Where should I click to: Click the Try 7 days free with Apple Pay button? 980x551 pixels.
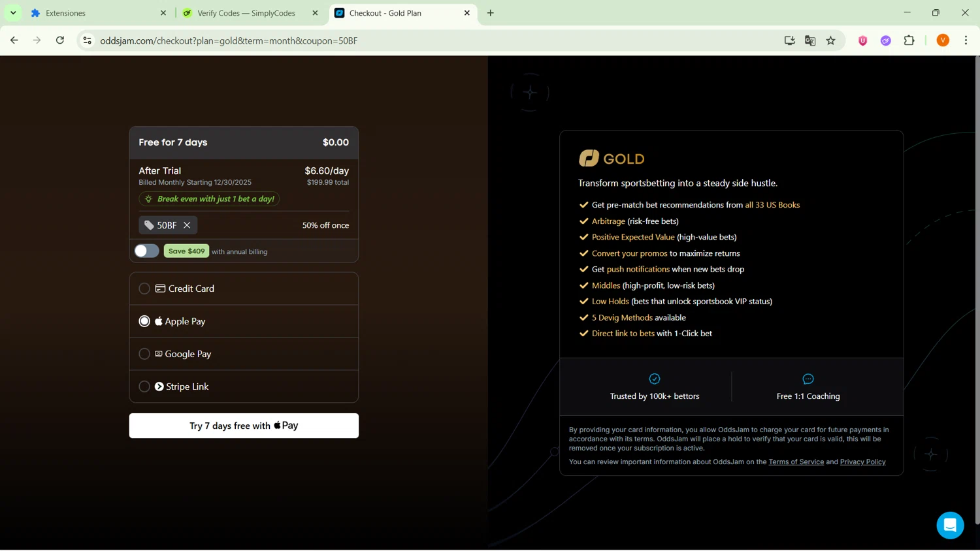click(x=244, y=426)
